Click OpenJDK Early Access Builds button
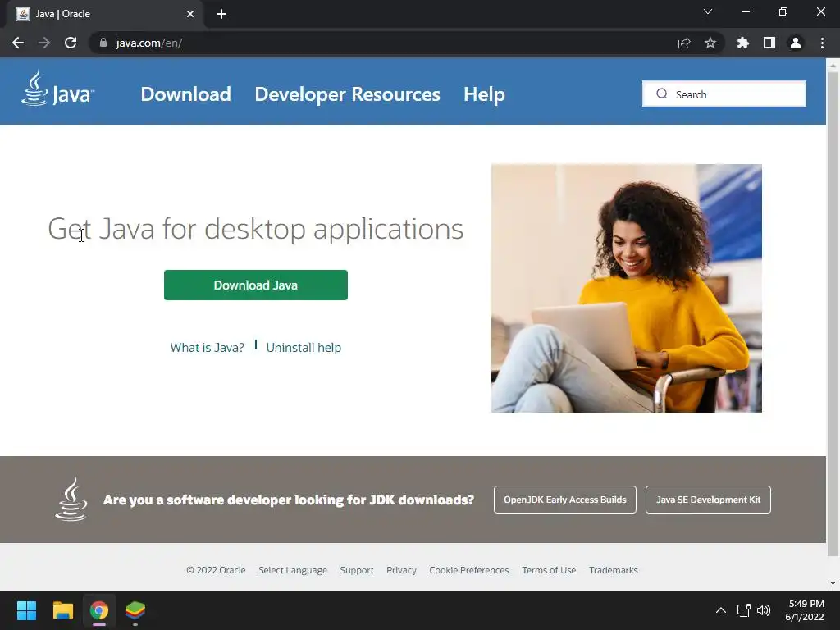 (564, 500)
